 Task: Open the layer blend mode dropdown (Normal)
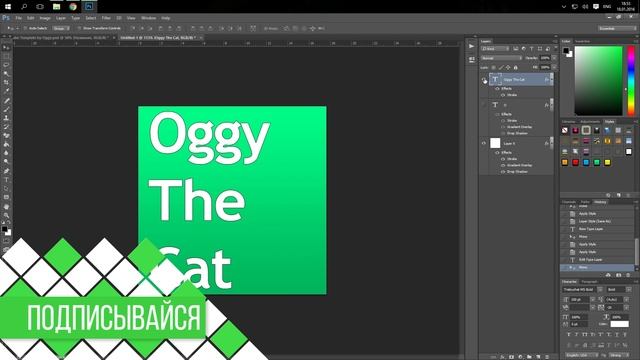pos(501,58)
